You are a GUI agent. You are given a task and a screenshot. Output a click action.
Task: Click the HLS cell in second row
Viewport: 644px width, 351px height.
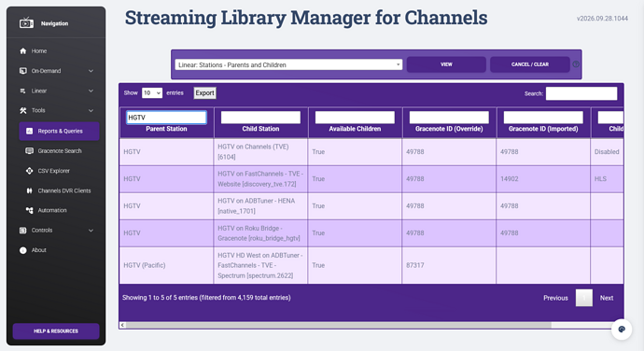(x=607, y=179)
